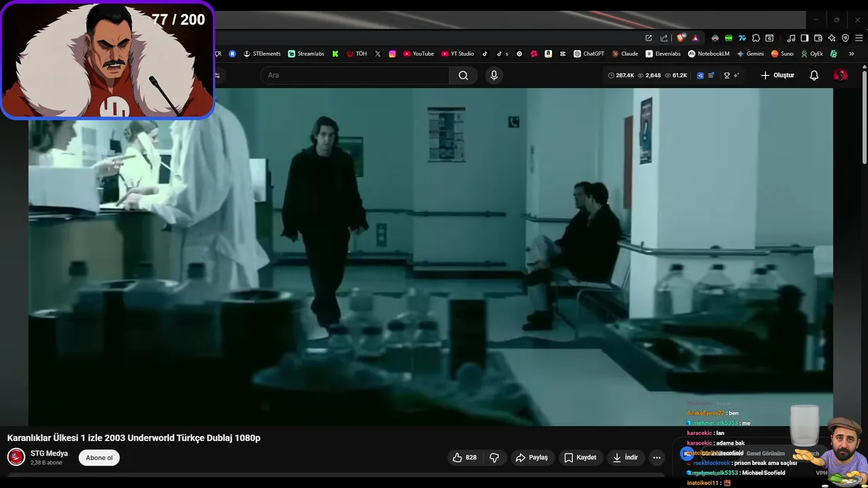Download the video with İndir
Screen dimensions: 868x488
click(625, 457)
